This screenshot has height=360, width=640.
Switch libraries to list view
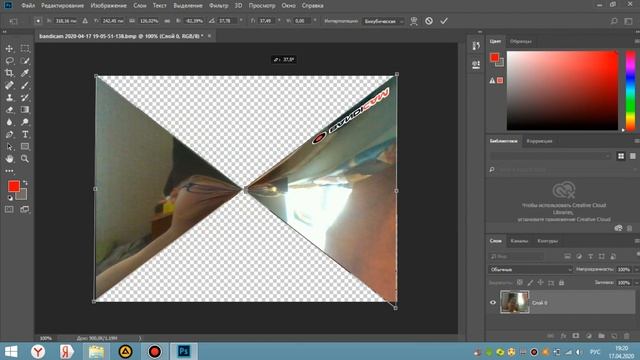click(633, 156)
